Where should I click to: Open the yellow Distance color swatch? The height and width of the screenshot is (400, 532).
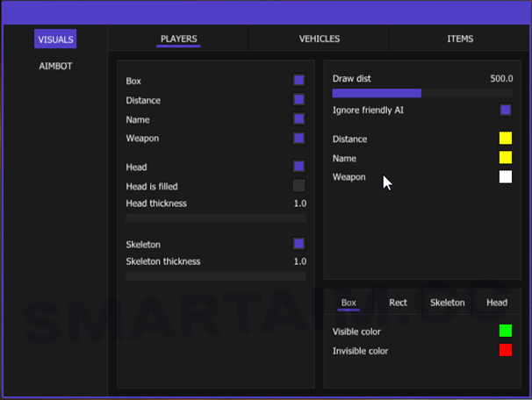(x=506, y=139)
